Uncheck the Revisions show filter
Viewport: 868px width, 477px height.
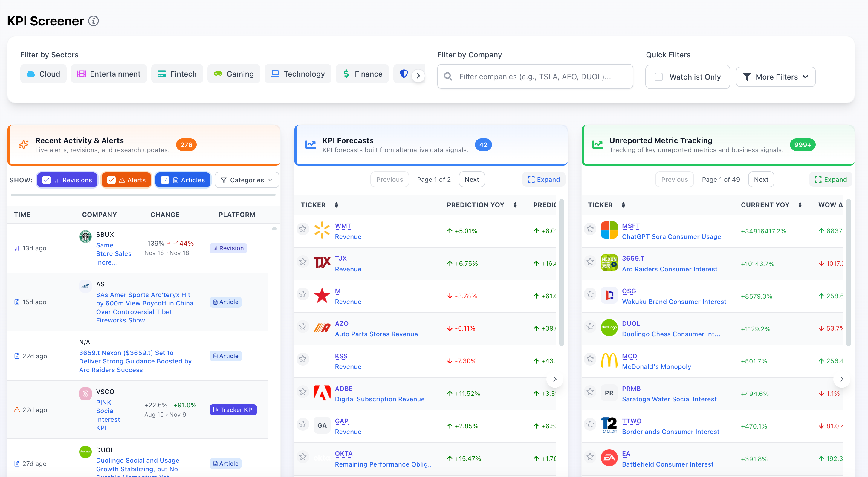pos(47,180)
